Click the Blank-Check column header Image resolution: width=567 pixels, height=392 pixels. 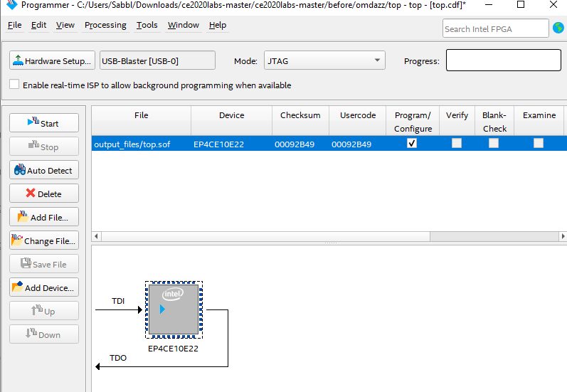tap(494, 121)
